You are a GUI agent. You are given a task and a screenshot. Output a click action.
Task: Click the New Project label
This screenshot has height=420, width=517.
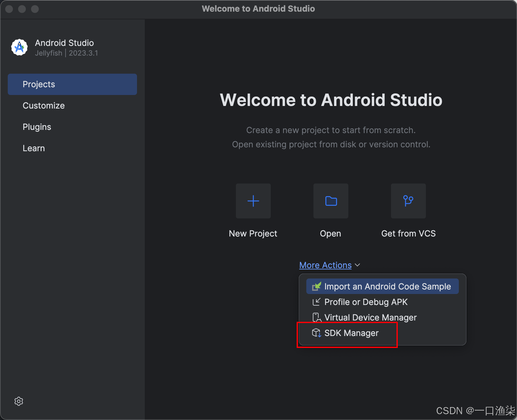pos(253,234)
